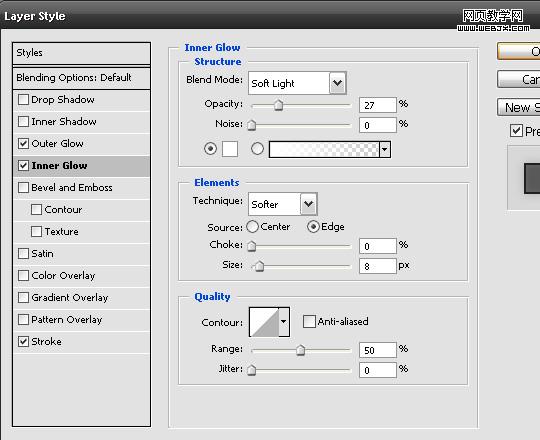Click the Noise value field
Screen dimensions: 540x440
378,125
